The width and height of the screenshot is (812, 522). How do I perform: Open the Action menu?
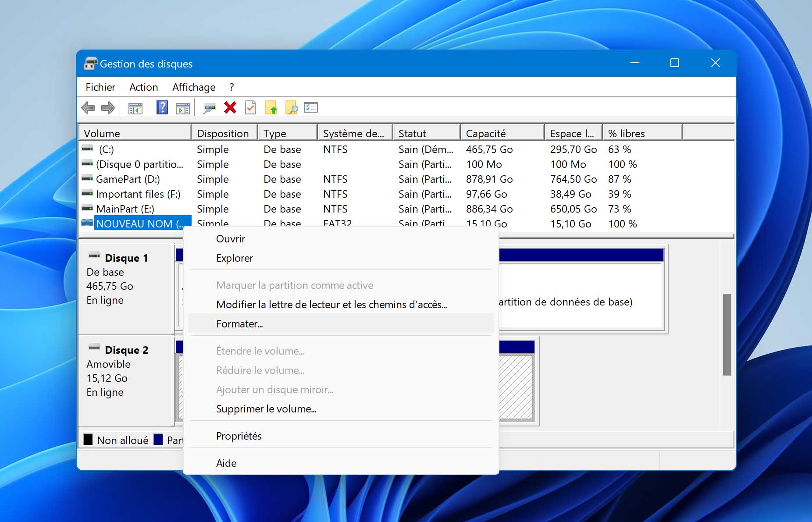point(143,87)
